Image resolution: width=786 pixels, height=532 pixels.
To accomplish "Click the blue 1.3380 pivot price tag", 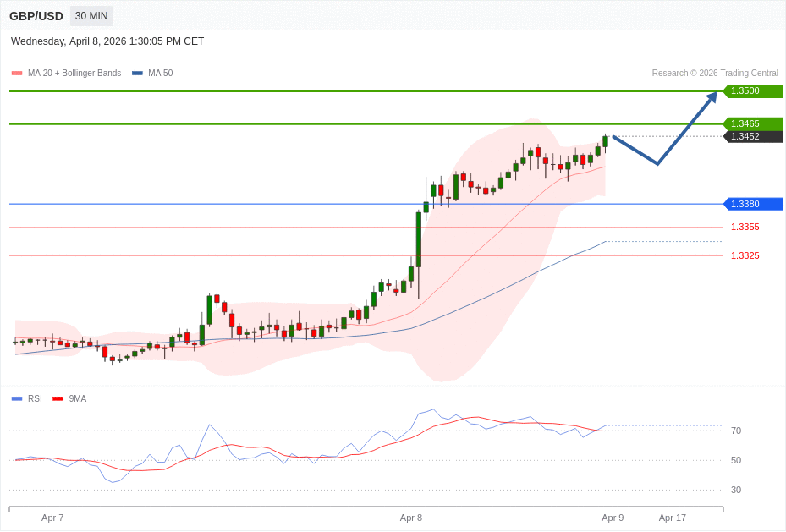I will click(752, 204).
